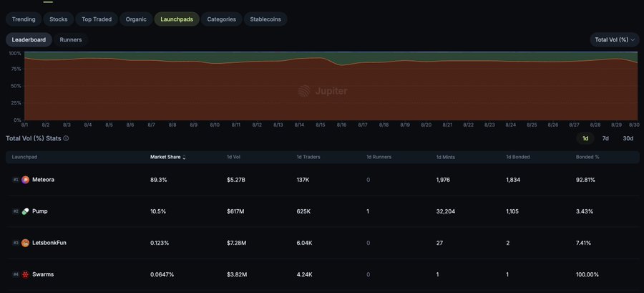Click the Meteora launchpad logo icon
Image resolution: width=644 pixels, height=293 pixels.
point(26,180)
